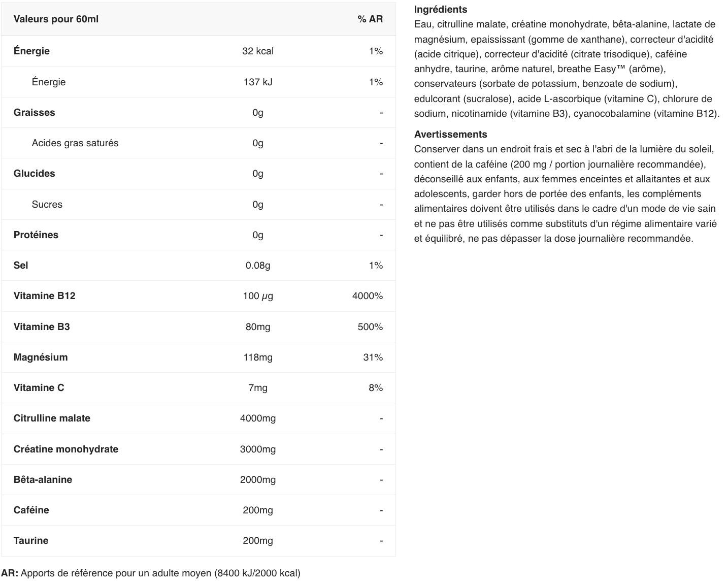The width and height of the screenshot is (728, 585).
Task: Click the Vitamine B12 '4000%' percentage
Action: 367,296
